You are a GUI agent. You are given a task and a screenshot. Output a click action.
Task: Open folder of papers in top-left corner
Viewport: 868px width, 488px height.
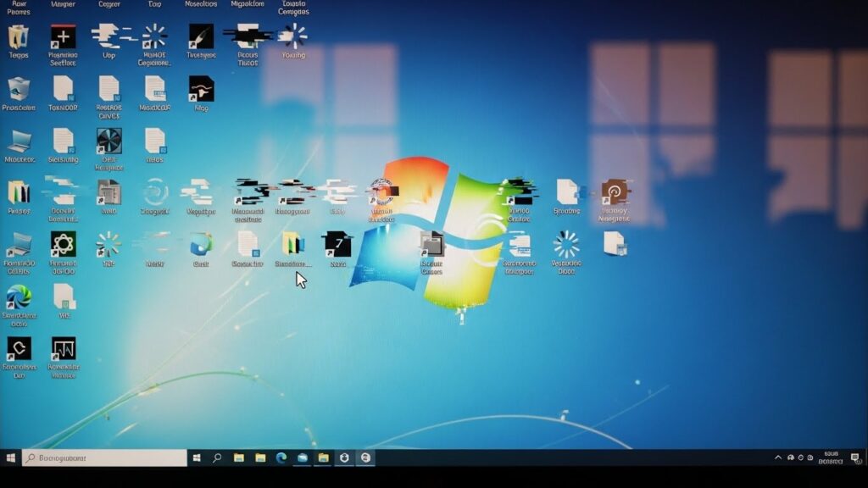click(x=19, y=37)
